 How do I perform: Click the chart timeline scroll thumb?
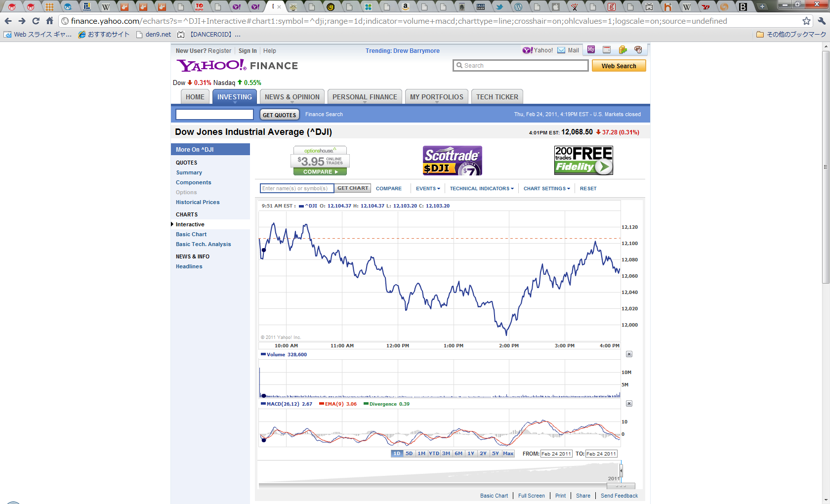[x=621, y=486]
